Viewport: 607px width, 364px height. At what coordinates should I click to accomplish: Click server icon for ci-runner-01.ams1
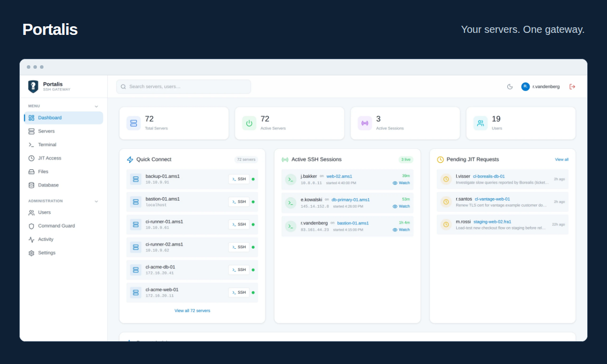(x=136, y=224)
